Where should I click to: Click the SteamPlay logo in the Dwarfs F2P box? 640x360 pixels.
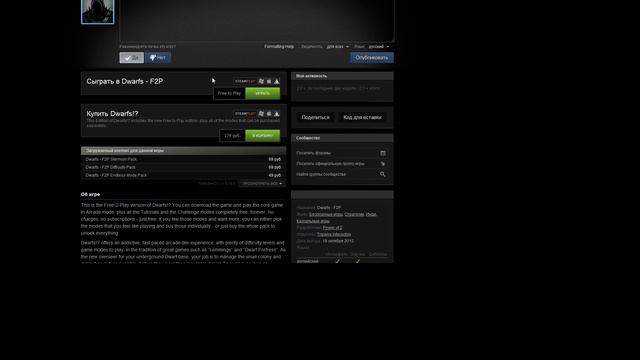[x=245, y=81]
